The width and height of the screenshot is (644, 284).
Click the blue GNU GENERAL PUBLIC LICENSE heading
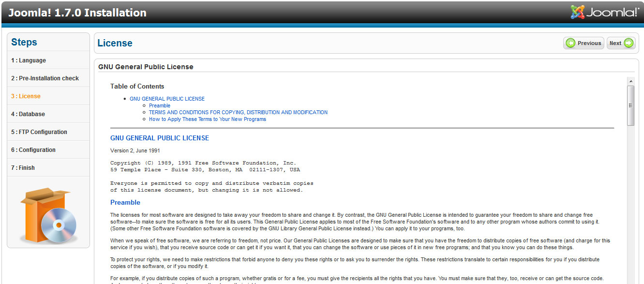coord(160,138)
